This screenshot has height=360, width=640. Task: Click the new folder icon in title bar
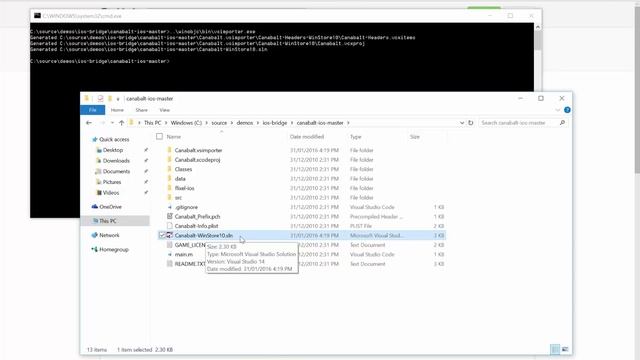(x=109, y=98)
